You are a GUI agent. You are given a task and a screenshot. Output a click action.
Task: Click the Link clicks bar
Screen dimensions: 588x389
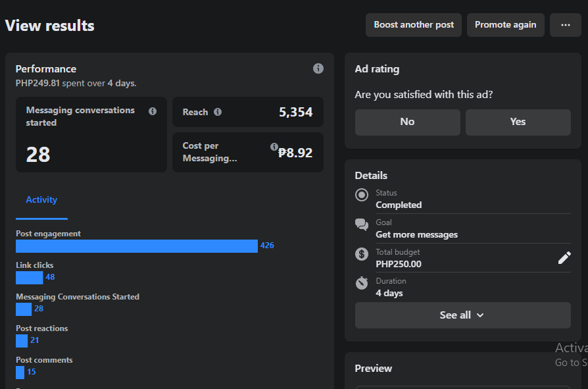point(29,277)
